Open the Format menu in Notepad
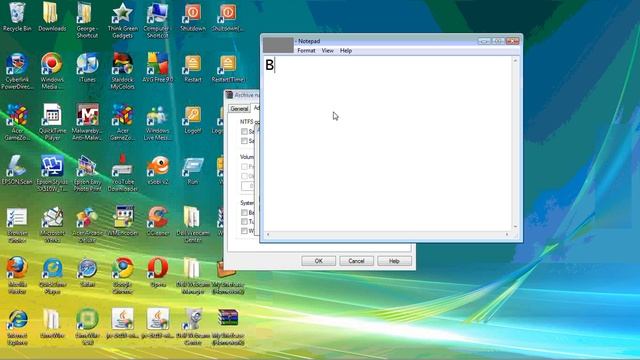Viewport: 640px width, 360px height. [x=306, y=51]
